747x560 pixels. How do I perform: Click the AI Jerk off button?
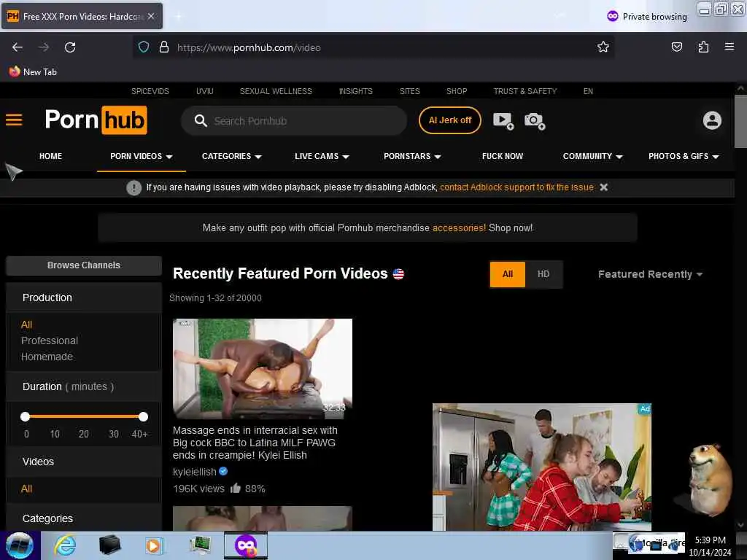click(449, 120)
